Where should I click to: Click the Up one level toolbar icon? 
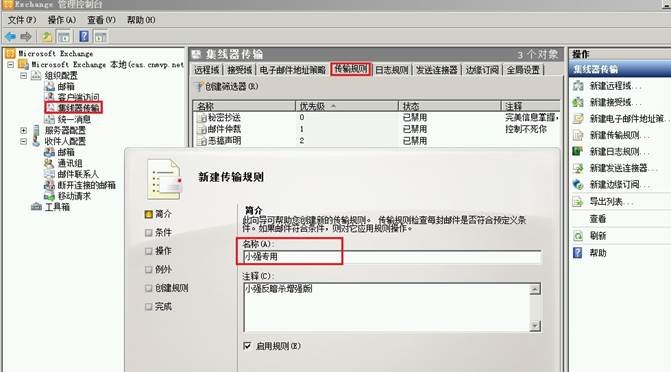coord(47,37)
